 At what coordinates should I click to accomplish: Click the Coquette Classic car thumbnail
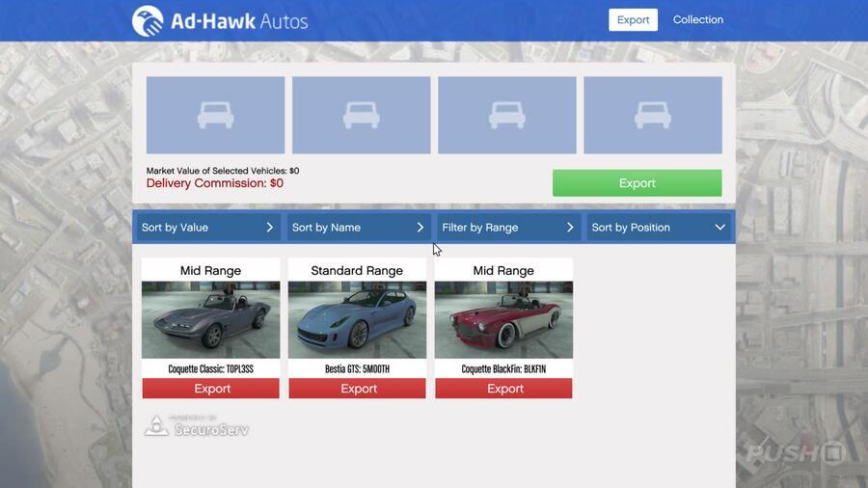coord(211,319)
